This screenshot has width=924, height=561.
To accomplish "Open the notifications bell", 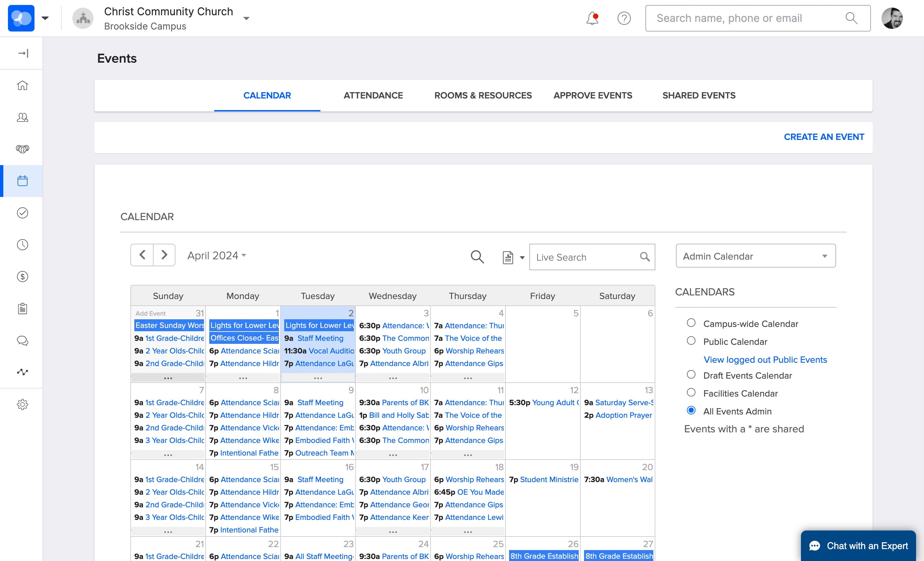I will pyautogui.click(x=592, y=18).
